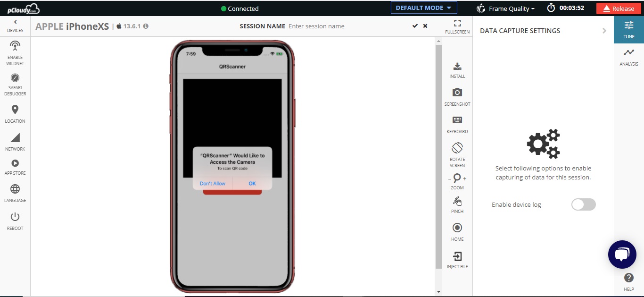This screenshot has height=297, width=644.
Task: Click the pCloudy logo
Action: coord(23,8)
